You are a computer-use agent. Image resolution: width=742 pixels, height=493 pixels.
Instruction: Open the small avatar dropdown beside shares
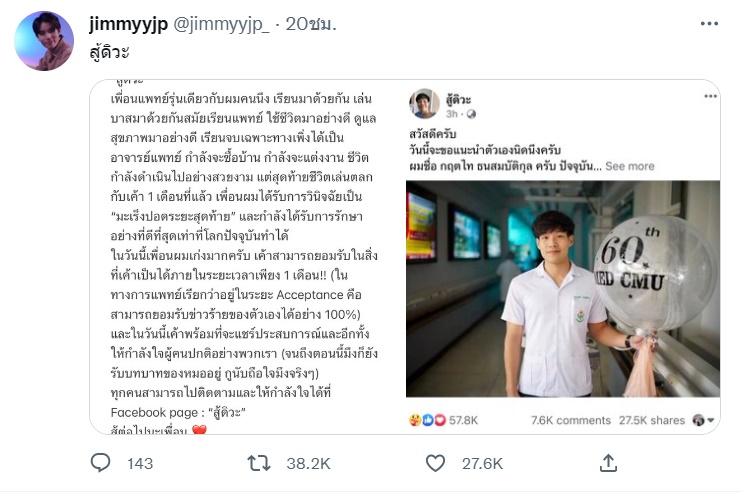tap(699, 420)
